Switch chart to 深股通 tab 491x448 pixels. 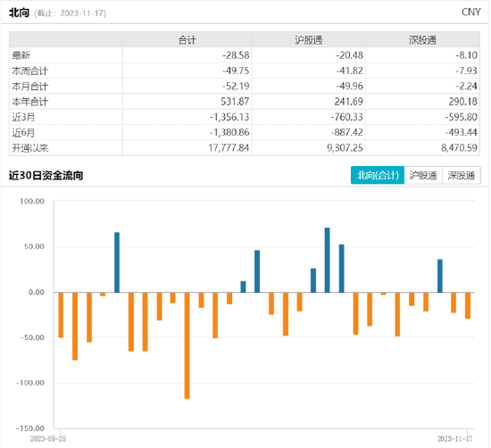click(x=462, y=175)
